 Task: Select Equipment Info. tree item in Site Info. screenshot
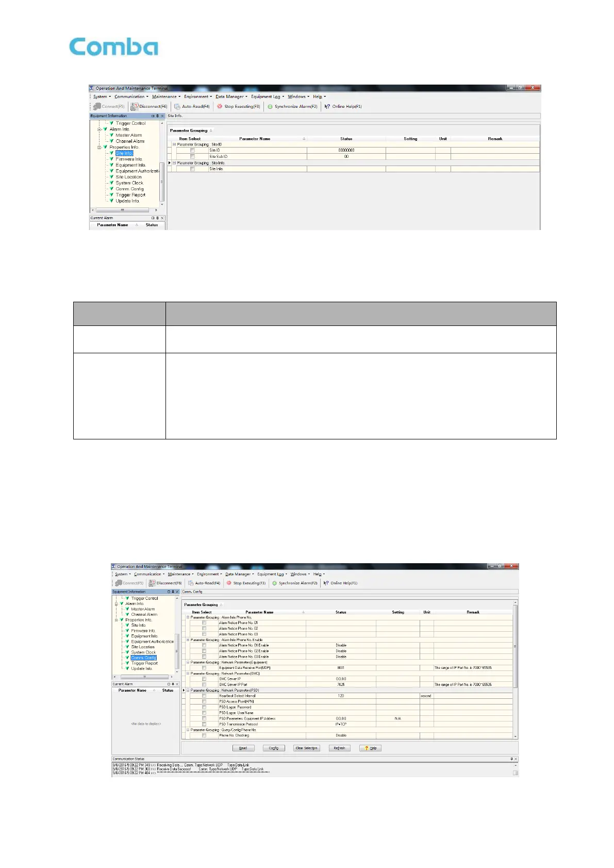click(x=131, y=165)
